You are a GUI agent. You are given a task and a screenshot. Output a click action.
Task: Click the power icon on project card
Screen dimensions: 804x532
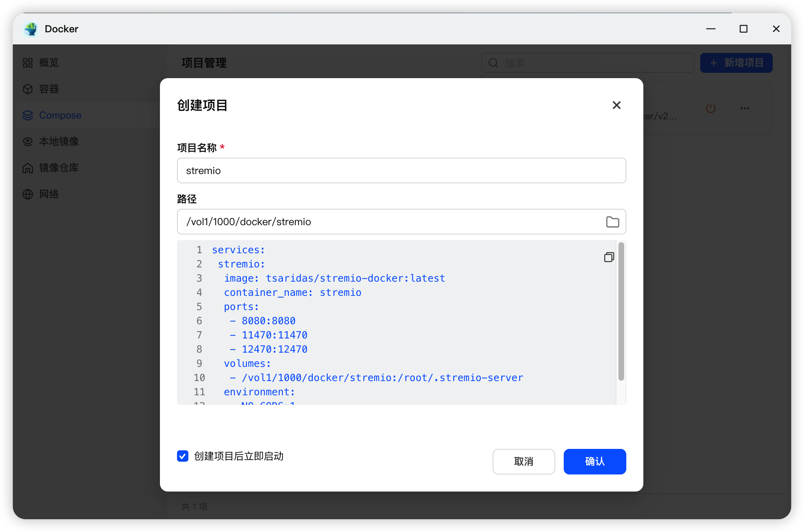(711, 108)
